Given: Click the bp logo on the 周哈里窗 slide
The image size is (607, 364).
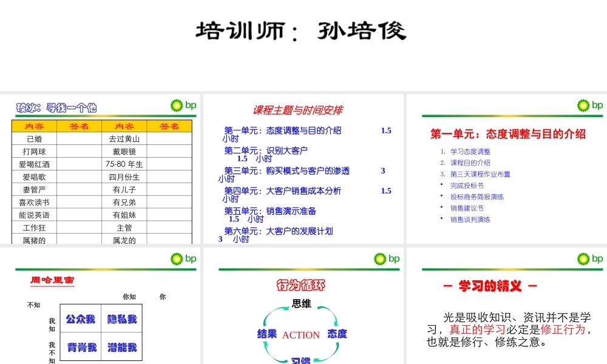Looking at the screenshot, I should coord(183,258).
